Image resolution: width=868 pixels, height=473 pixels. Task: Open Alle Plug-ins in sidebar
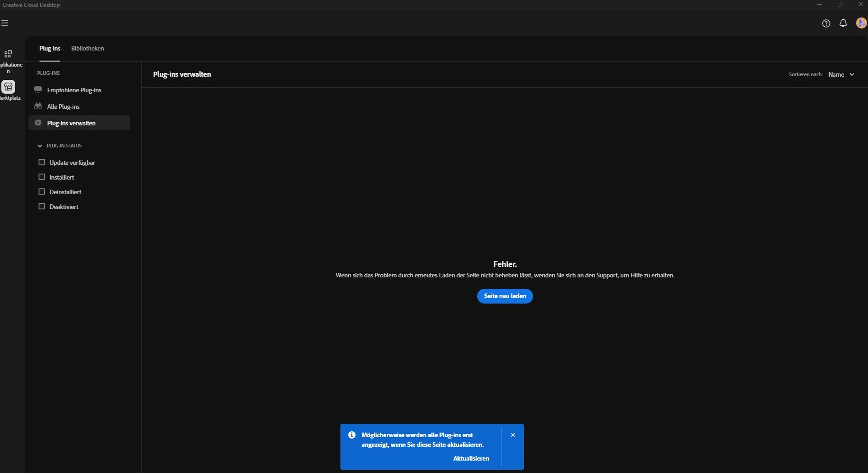pyautogui.click(x=79, y=107)
